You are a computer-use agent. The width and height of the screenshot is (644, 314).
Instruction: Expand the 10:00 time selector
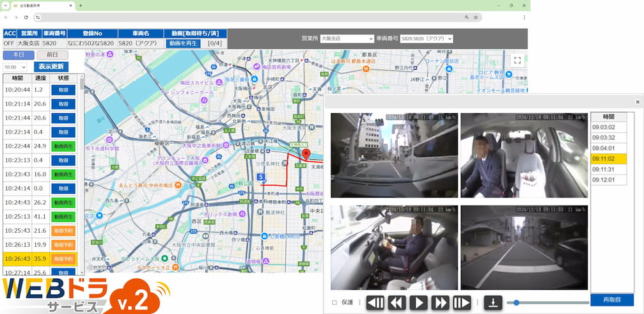[x=15, y=67]
